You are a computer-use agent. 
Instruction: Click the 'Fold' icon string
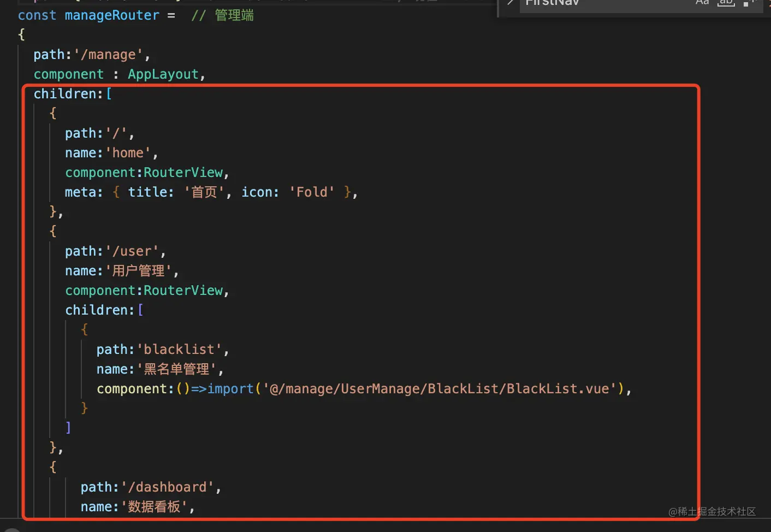tap(311, 192)
